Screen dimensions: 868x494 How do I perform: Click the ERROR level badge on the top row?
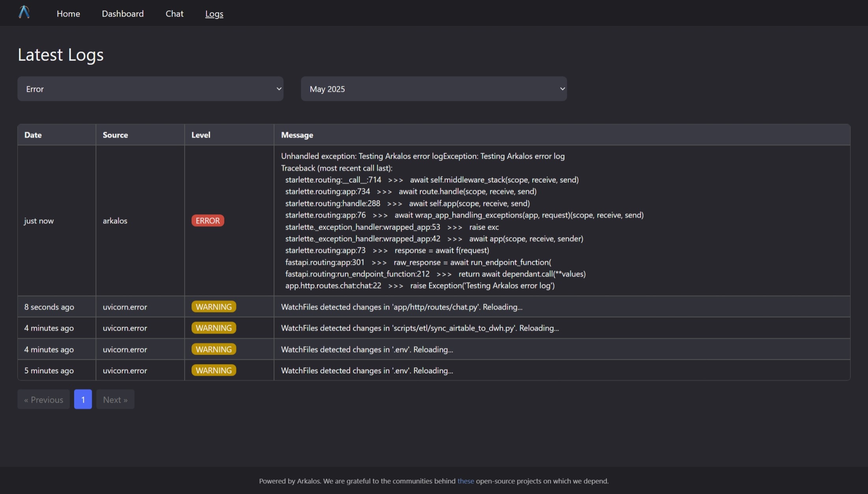coord(207,220)
